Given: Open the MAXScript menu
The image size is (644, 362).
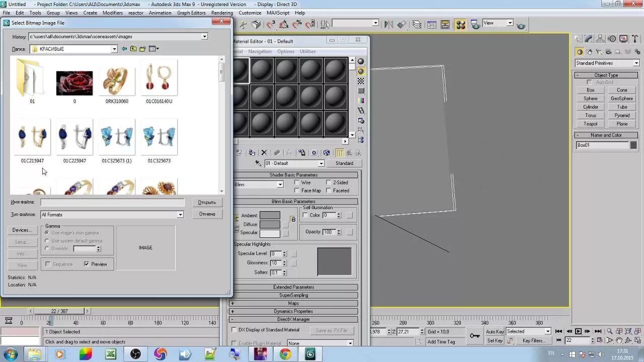Looking at the screenshot, I should click(x=278, y=13).
